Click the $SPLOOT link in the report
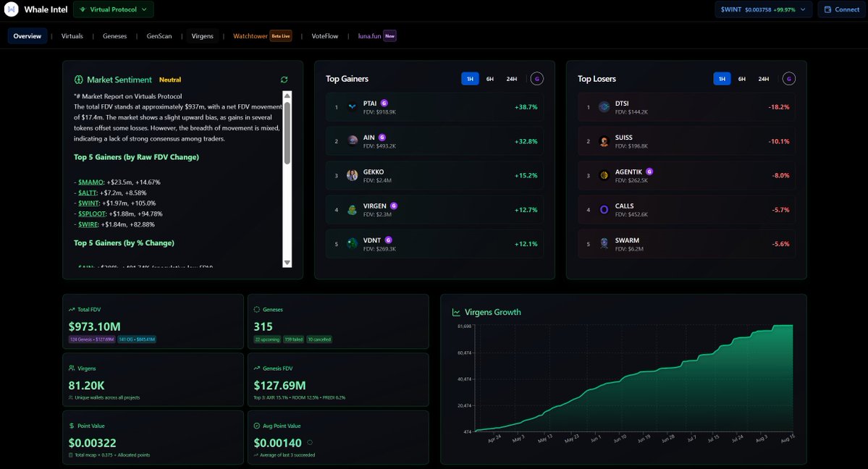The image size is (868, 469). tap(92, 214)
